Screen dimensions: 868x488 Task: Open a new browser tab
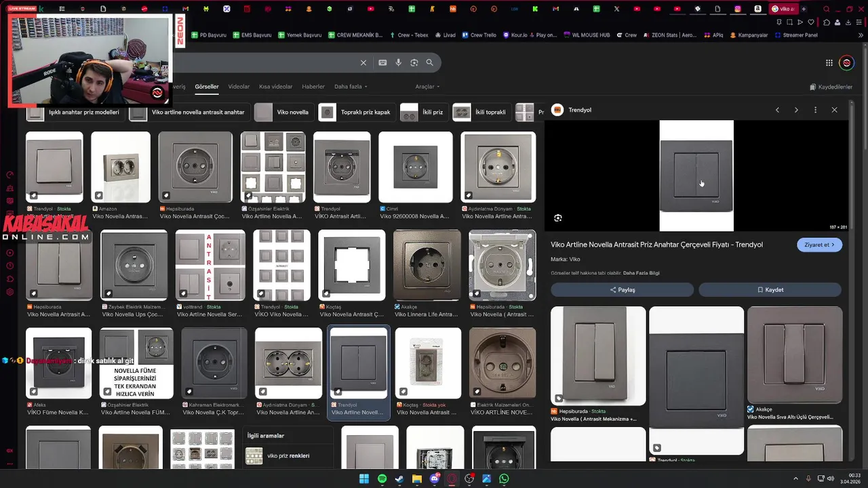coord(804,9)
